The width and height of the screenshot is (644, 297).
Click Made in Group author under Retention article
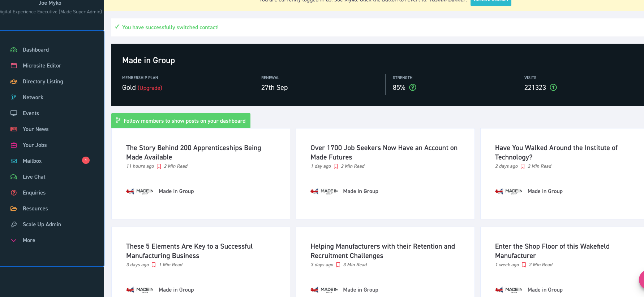361,290
